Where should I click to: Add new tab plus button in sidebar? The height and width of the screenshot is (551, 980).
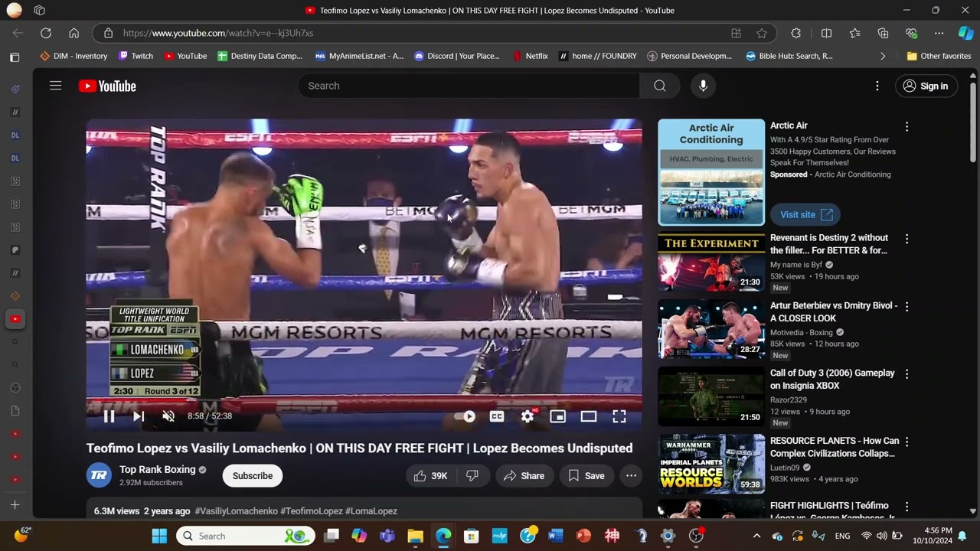tap(15, 505)
